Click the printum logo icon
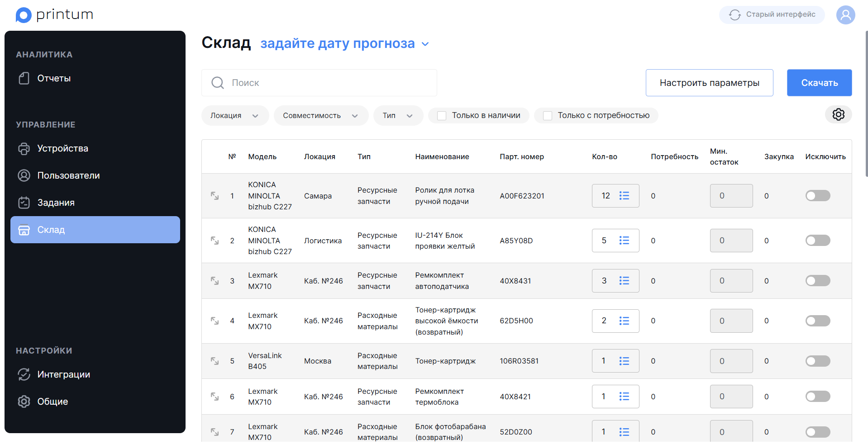This screenshot has height=444, width=868. [x=24, y=15]
